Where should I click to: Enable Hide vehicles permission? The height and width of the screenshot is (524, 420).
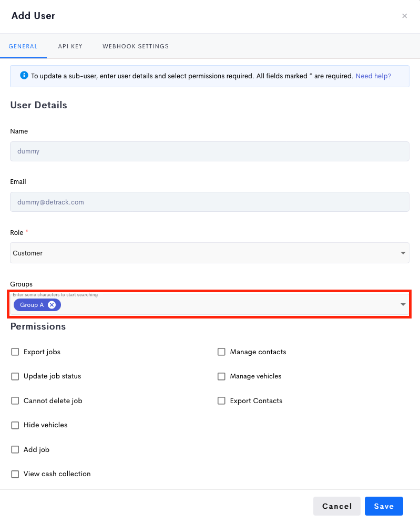tap(15, 425)
